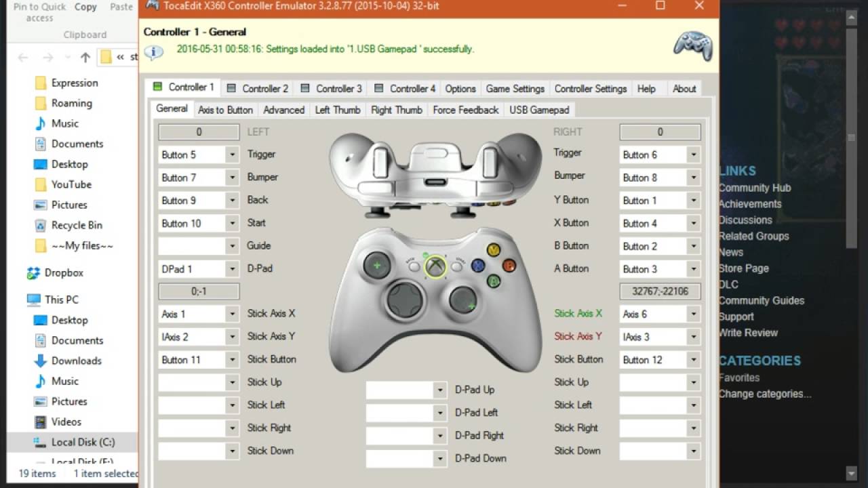Click the Explorer up-arrow navigation icon

coord(85,58)
